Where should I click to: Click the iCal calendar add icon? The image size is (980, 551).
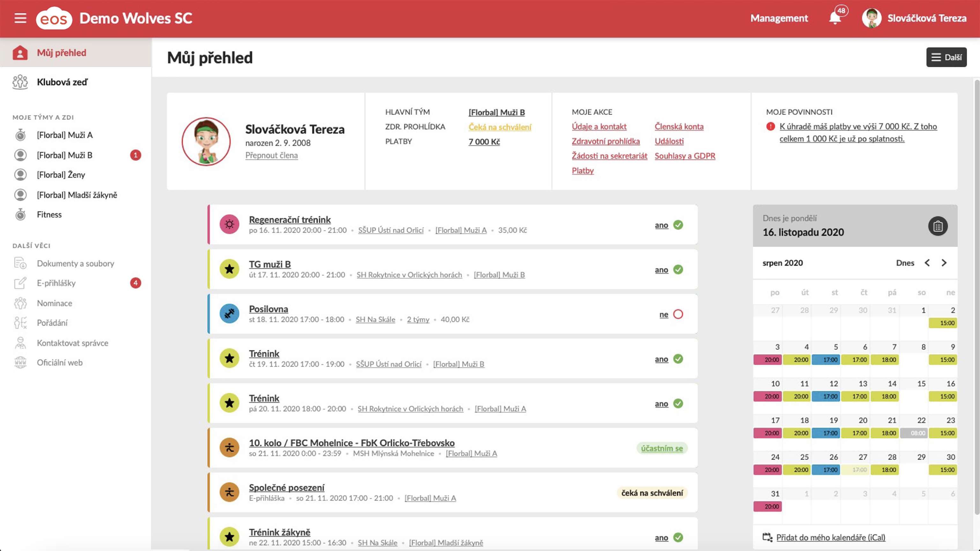click(767, 537)
